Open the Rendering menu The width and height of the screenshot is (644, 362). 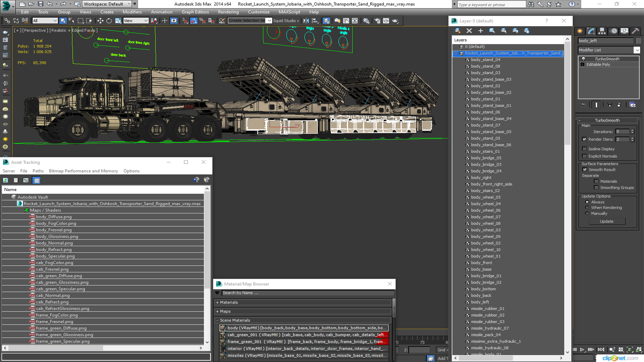[228, 12]
